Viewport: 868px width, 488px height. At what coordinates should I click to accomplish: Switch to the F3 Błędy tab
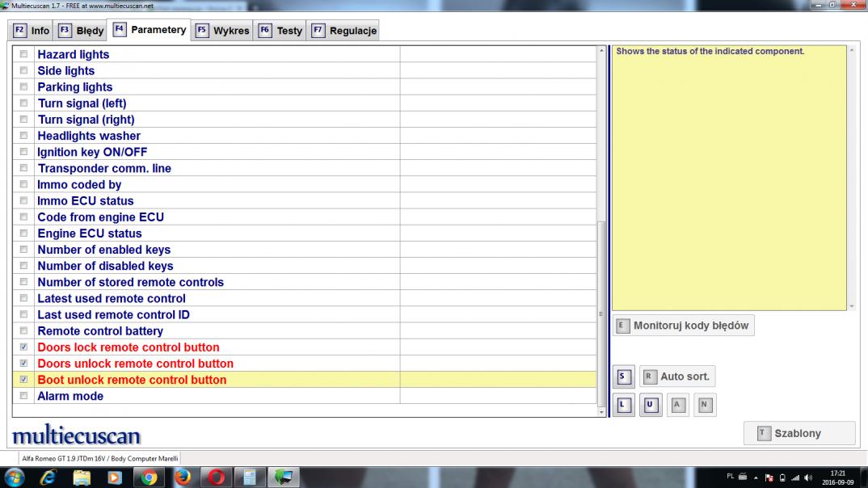click(x=81, y=31)
